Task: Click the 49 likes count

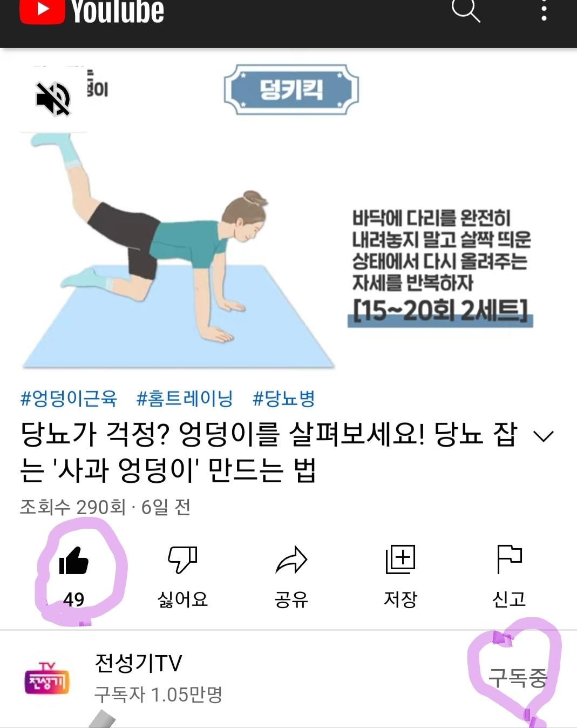Action: [x=73, y=599]
